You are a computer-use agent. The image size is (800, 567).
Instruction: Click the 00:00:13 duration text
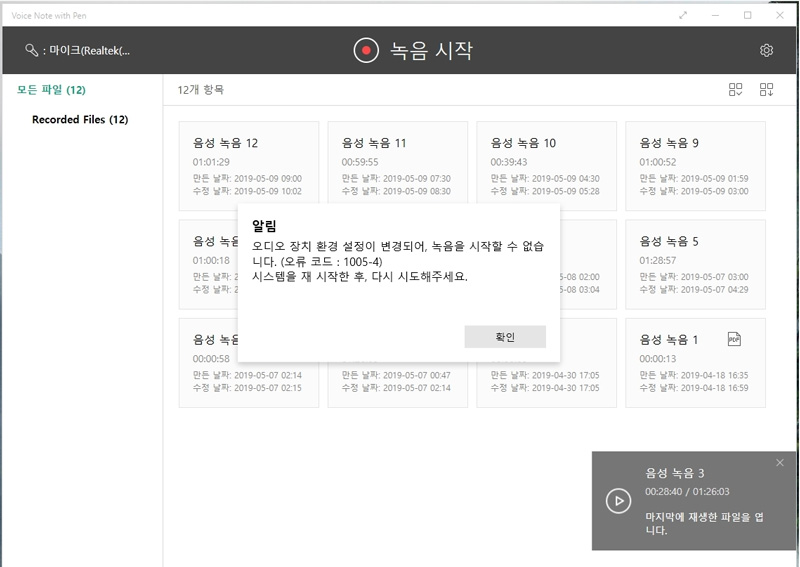coord(658,359)
